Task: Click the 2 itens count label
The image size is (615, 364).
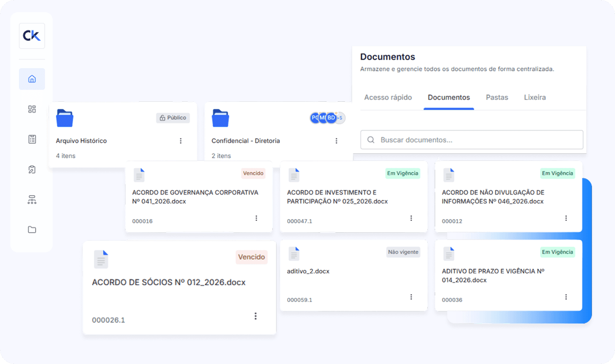Action: 221,156
